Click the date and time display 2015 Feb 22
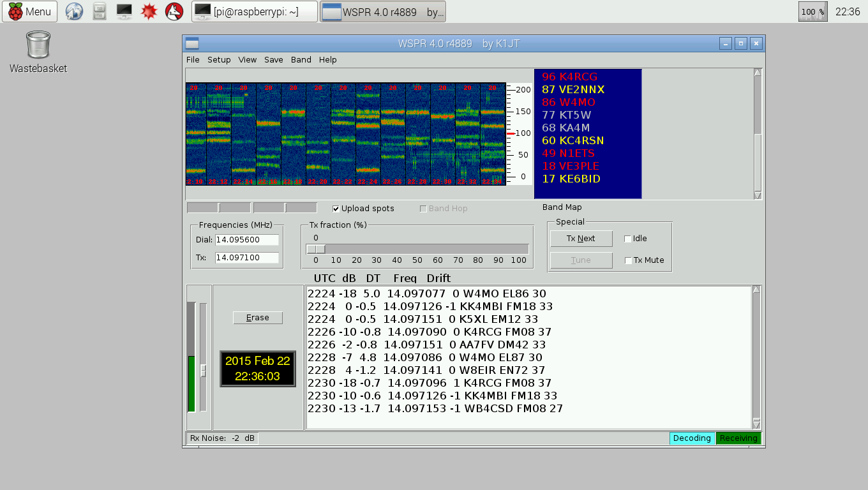 pos(258,369)
